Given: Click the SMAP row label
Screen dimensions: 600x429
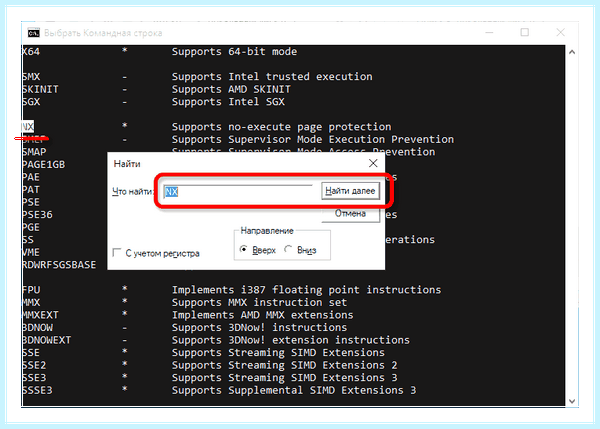Looking at the screenshot, I should click(34, 152).
